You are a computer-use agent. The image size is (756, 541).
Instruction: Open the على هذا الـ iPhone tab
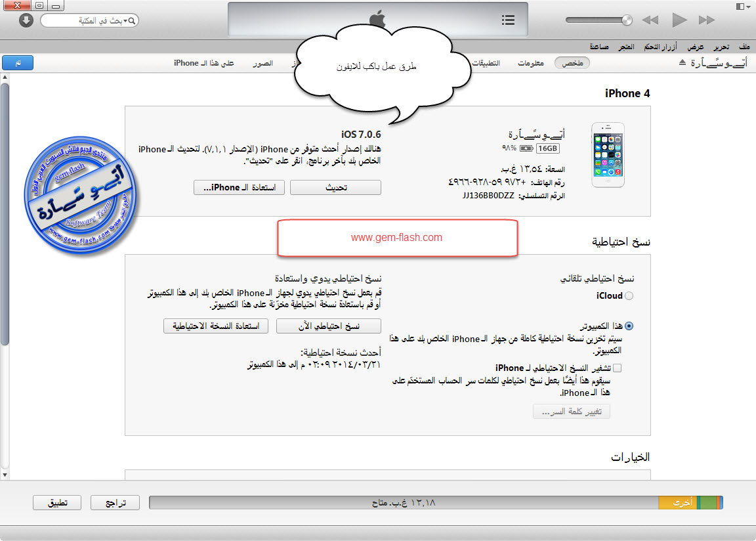(x=204, y=63)
